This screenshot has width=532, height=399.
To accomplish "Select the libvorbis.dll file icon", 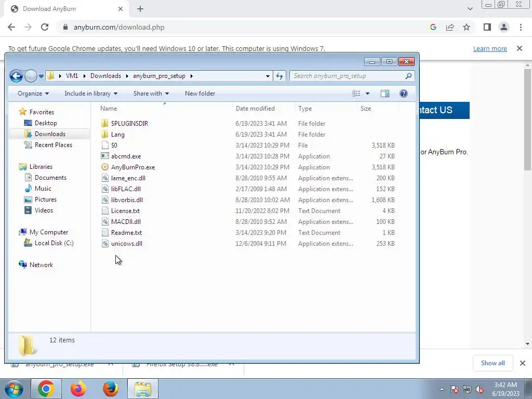I will tap(105, 200).
